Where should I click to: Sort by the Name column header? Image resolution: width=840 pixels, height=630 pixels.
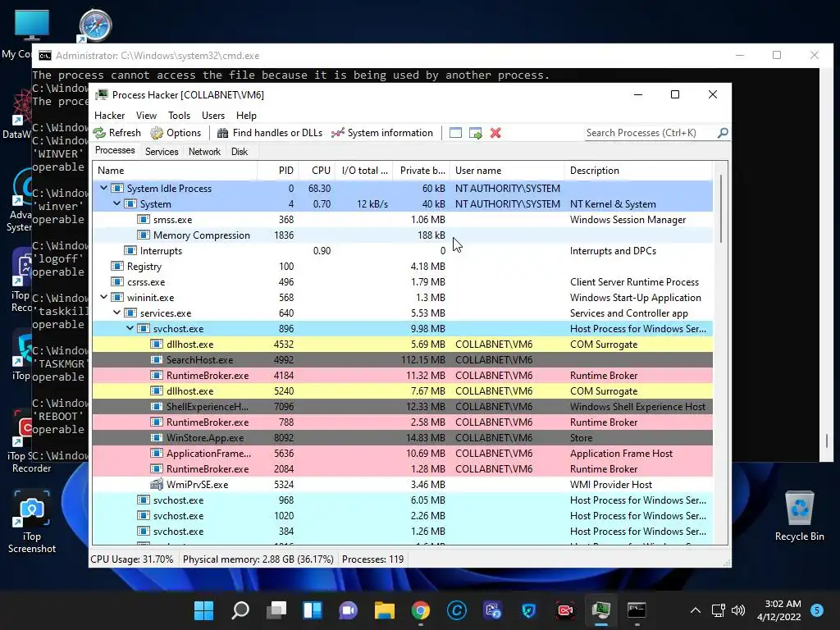point(175,171)
